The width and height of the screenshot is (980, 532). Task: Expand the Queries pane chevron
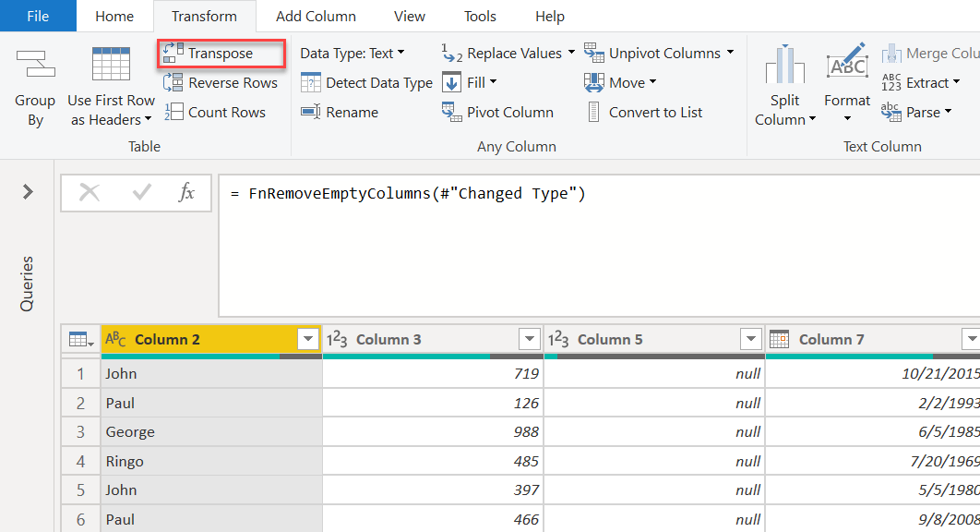[x=28, y=191]
